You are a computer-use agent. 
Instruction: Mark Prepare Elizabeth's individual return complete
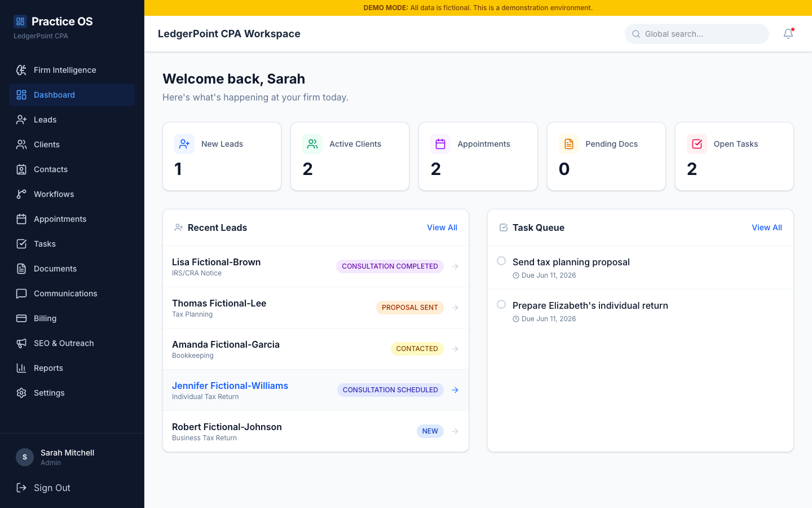501,304
